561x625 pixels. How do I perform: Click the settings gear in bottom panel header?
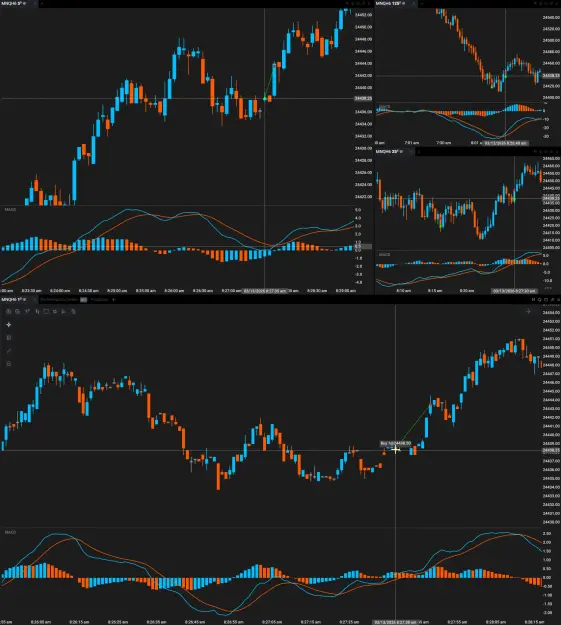tap(540, 299)
